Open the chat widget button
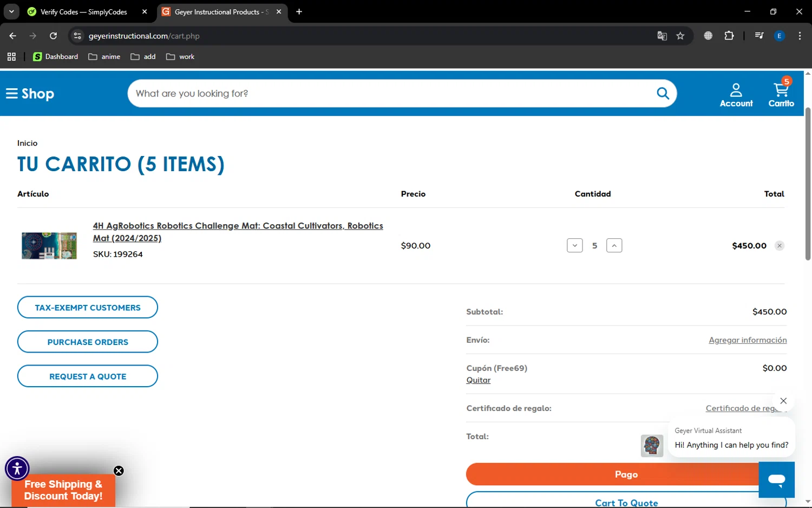Image resolution: width=812 pixels, height=508 pixels. [x=776, y=479]
